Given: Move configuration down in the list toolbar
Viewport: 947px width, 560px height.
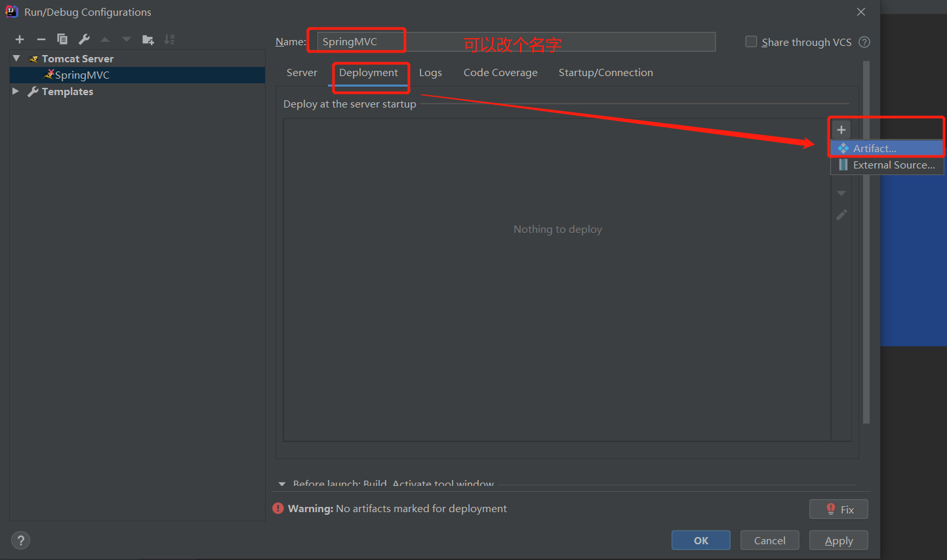Looking at the screenshot, I should 126,39.
